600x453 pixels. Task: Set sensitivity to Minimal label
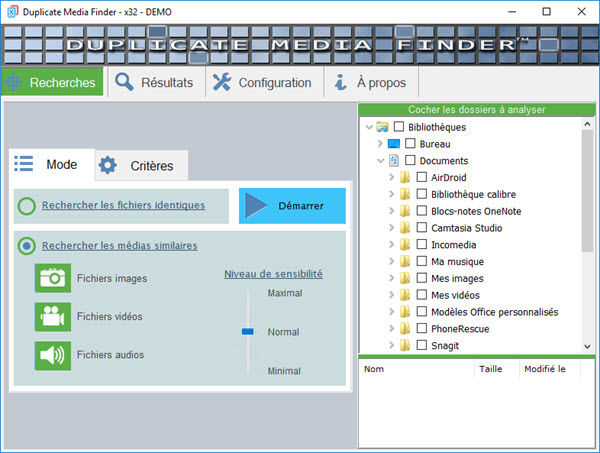click(x=284, y=371)
